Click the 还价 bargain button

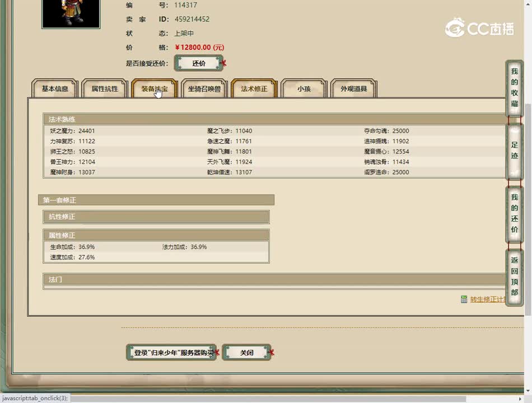(199, 63)
